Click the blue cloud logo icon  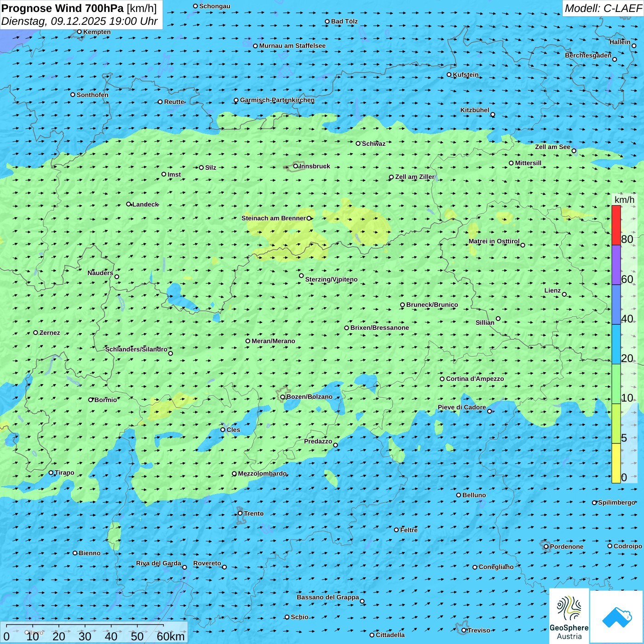coord(617,617)
